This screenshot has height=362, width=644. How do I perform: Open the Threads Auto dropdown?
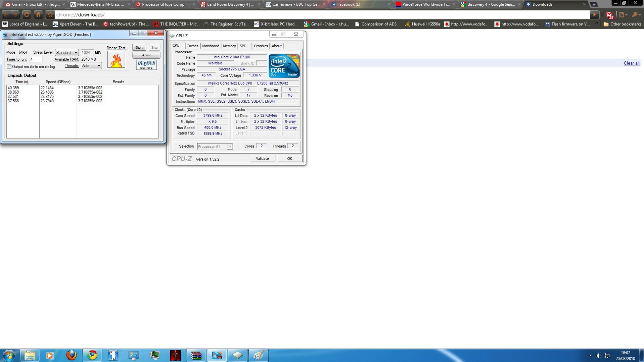point(91,66)
